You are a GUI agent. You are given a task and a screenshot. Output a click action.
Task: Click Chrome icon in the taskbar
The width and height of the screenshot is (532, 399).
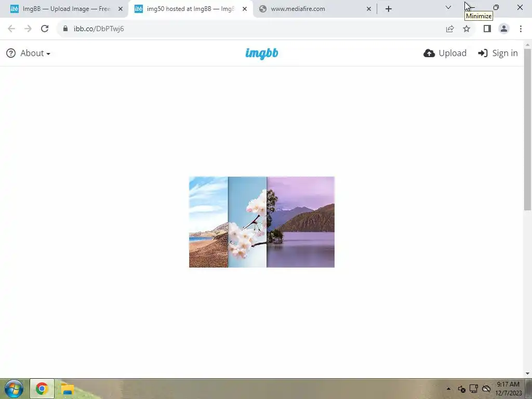point(42,389)
